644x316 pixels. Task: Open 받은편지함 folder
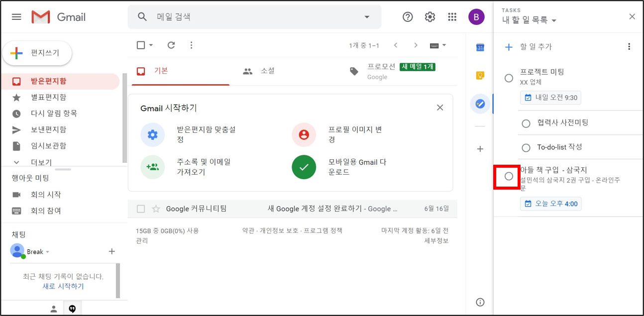click(60, 81)
